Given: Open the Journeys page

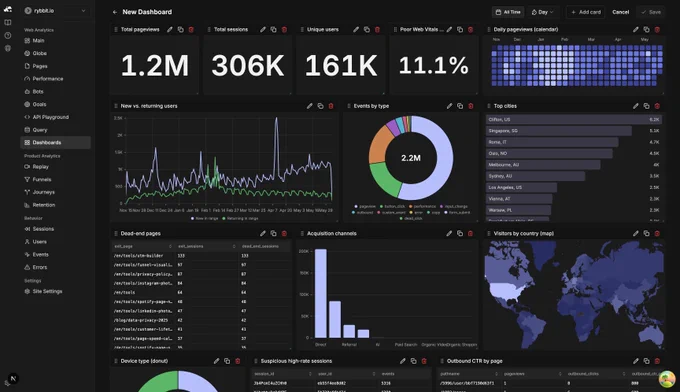Looking at the screenshot, I should 56,192.
